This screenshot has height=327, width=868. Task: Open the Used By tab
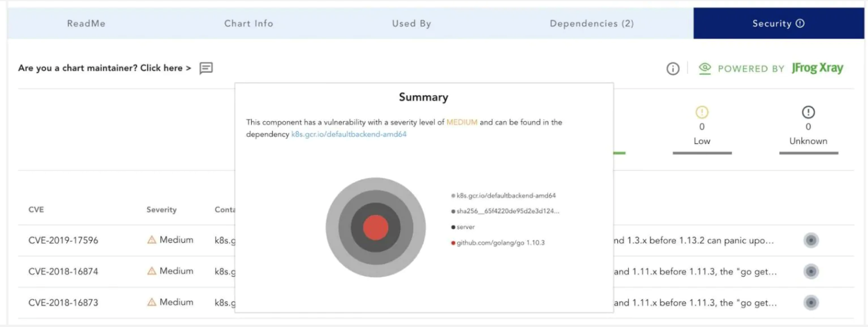point(411,24)
